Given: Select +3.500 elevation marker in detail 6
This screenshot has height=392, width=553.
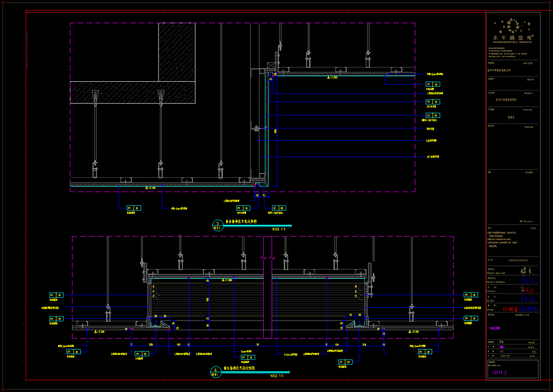Looking at the screenshot, I should point(227,280).
